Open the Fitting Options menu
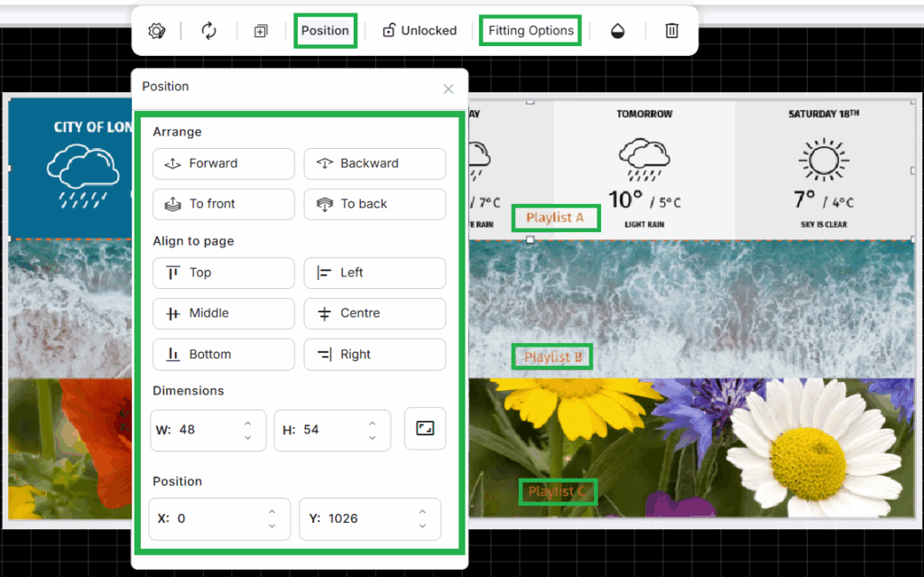The image size is (924, 577). click(531, 31)
